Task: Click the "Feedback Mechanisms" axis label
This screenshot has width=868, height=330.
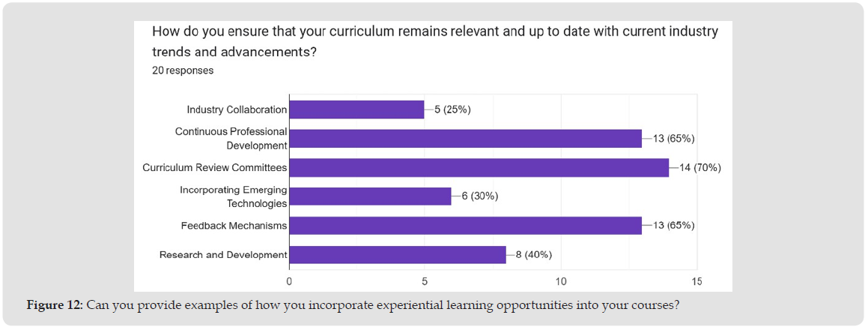Action: click(x=234, y=226)
